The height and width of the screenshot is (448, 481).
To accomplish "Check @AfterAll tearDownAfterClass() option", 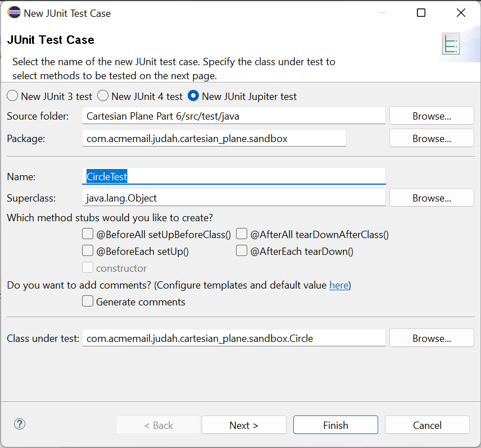I will [x=242, y=234].
